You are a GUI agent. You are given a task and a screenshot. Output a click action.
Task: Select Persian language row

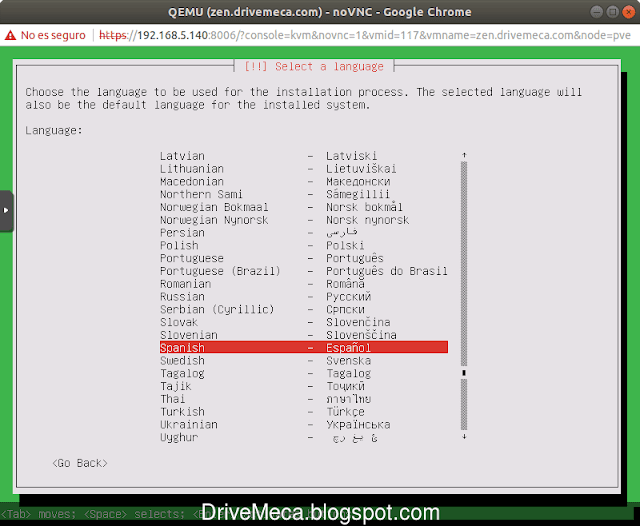point(304,233)
